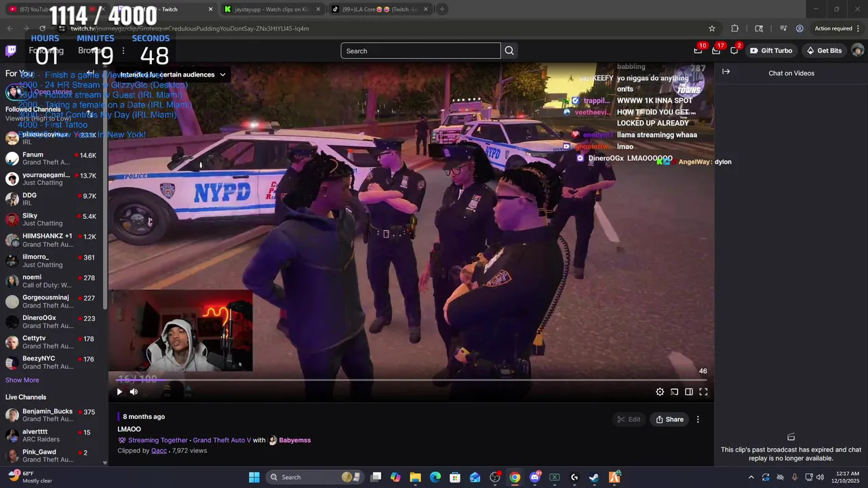Seek on the clip progress bar

coord(411,380)
